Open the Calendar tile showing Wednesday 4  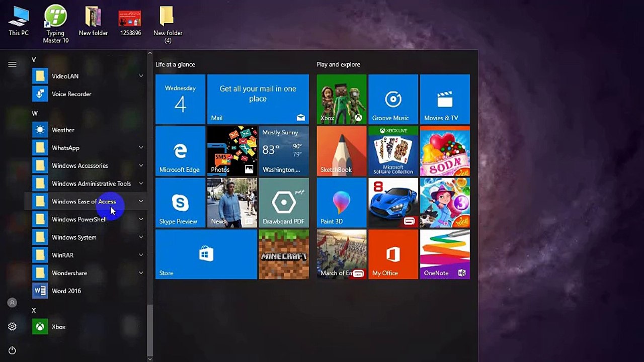pyautogui.click(x=180, y=99)
